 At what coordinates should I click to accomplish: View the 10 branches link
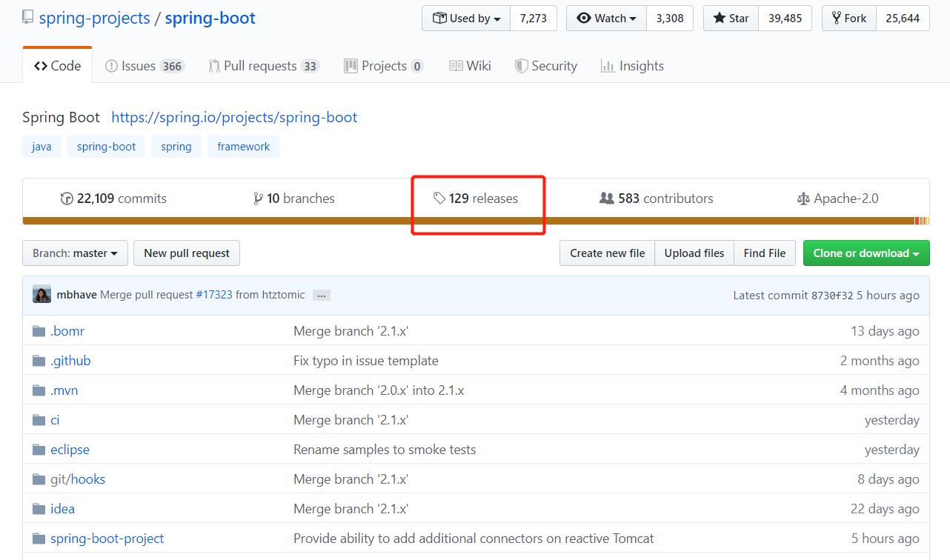tap(294, 199)
